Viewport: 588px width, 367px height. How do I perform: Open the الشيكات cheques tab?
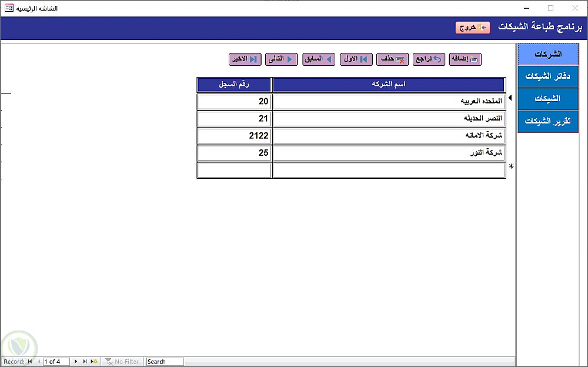pos(548,99)
